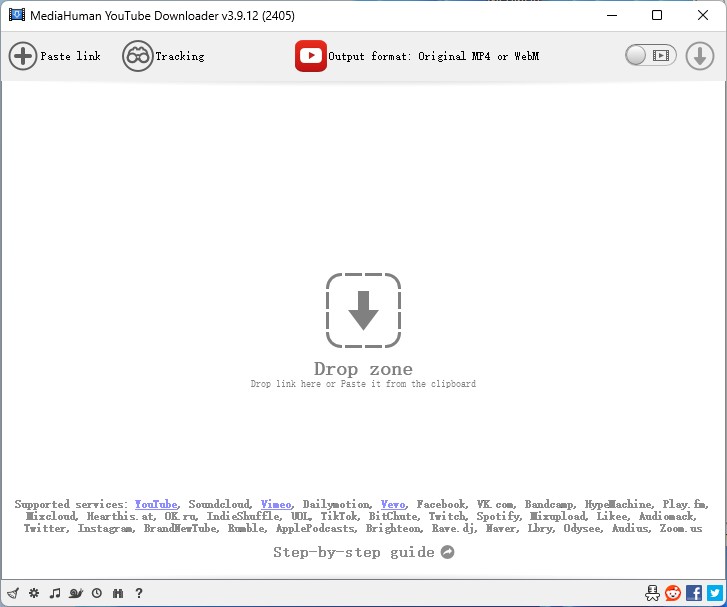The width and height of the screenshot is (727, 607).
Task: Click the clock history icon
Action: (x=96, y=593)
